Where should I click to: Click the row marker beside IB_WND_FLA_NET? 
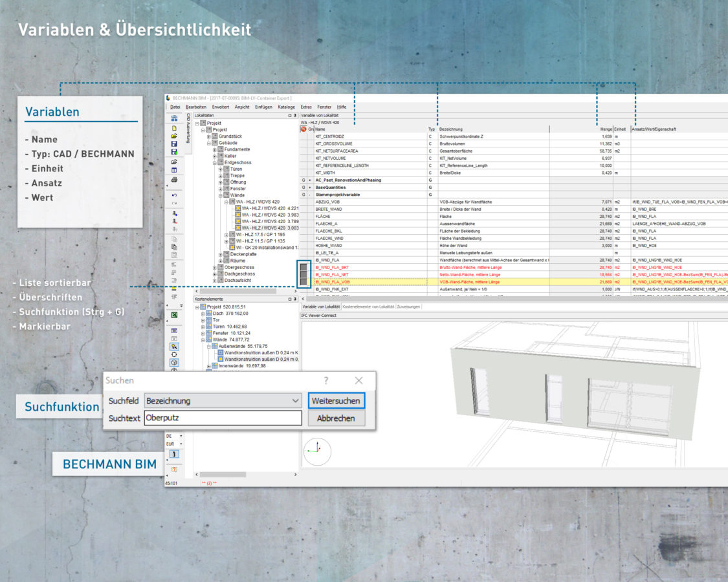click(303, 275)
